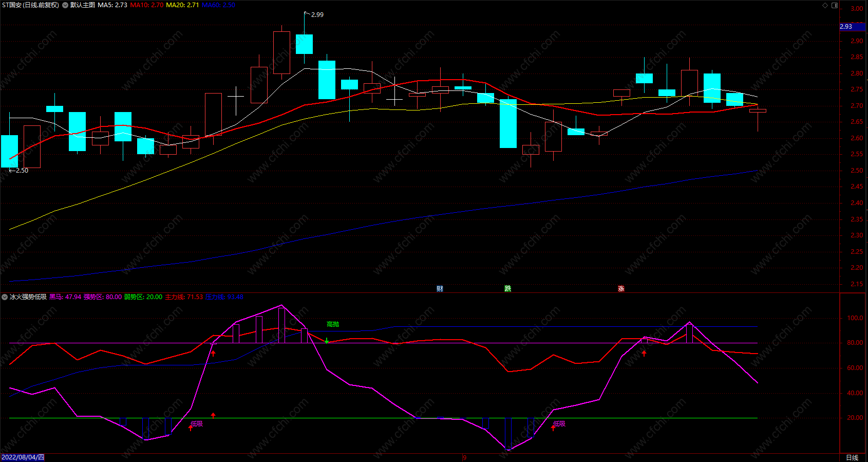The height and width of the screenshot is (462, 868).
Task: Click the second 低吸 buy signal label
Action: click(559, 424)
